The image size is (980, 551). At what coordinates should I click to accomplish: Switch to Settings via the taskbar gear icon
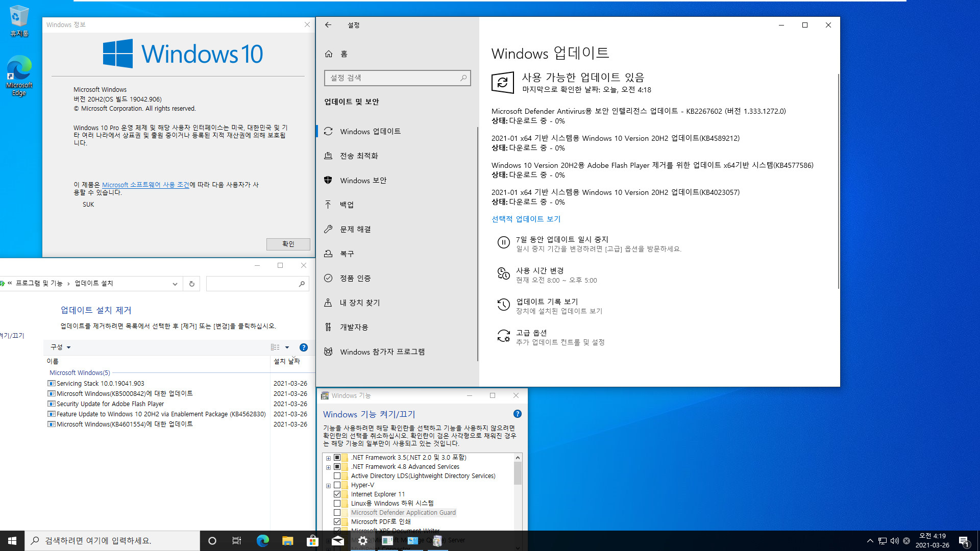(362, 541)
